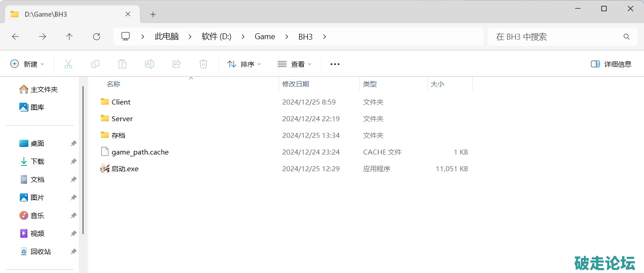The height and width of the screenshot is (273, 644).
Task: Expand the 排序 sort options
Action: (x=244, y=64)
